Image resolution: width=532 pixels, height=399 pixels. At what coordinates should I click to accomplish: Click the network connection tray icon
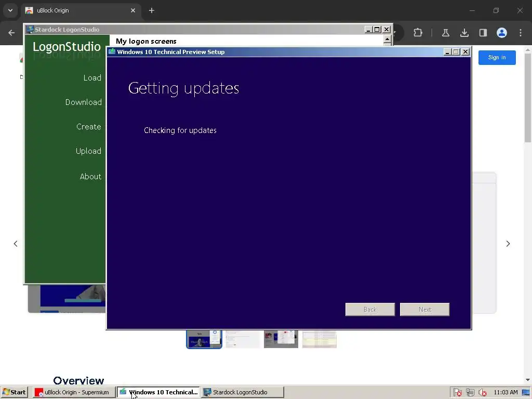click(x=470, y=393)
